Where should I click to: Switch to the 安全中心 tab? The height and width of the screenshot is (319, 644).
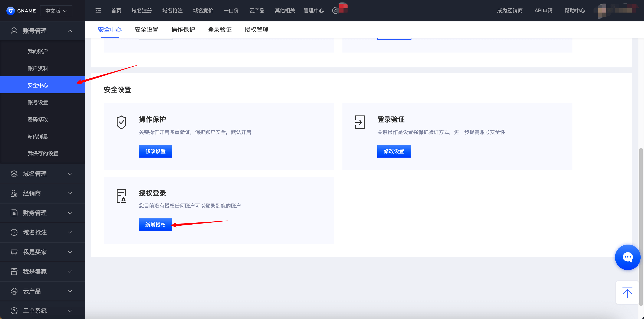[110, 29]
